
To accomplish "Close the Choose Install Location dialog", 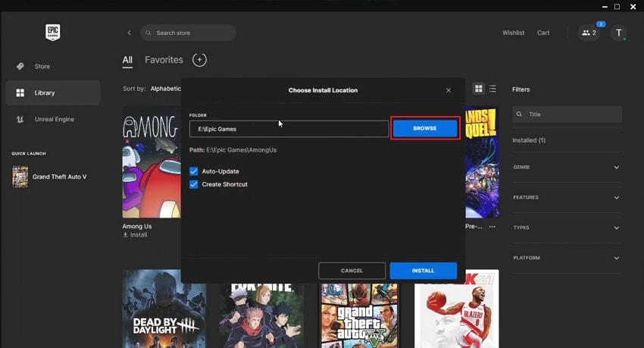I will [449, 90].
